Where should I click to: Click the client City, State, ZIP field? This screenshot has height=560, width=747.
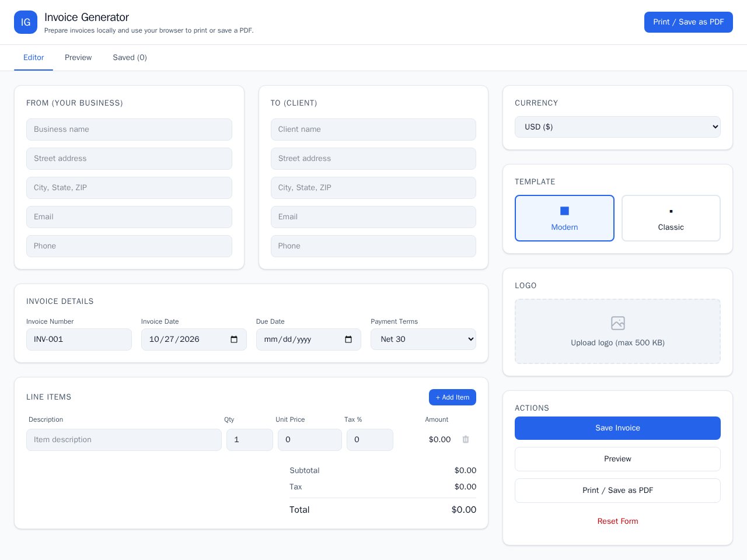373,188
